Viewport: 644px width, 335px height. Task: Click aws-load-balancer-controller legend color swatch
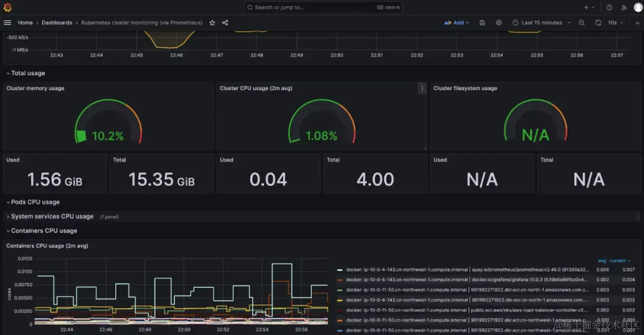[x=340, y=310]
